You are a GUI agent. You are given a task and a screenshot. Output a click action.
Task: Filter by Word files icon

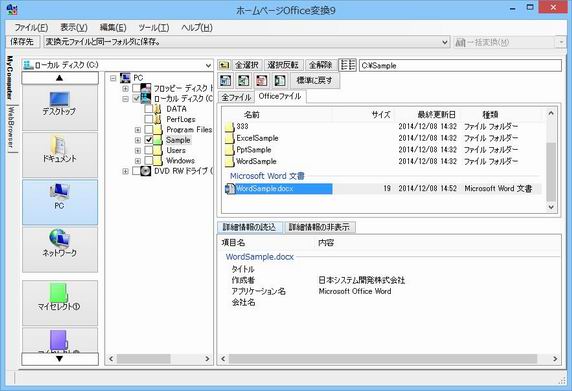pyautogui.click(x=226, y=80)
